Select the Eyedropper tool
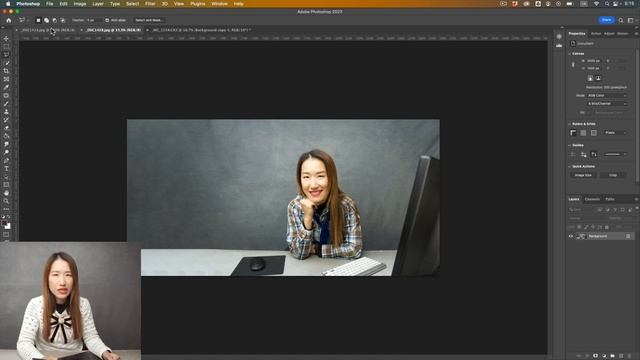This screenshot has width=640, height=360. (6, 87)
